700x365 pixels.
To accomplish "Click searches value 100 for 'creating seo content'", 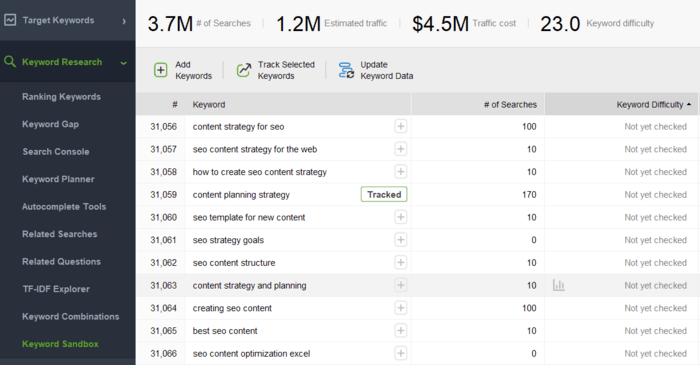I will click(529, 308).
